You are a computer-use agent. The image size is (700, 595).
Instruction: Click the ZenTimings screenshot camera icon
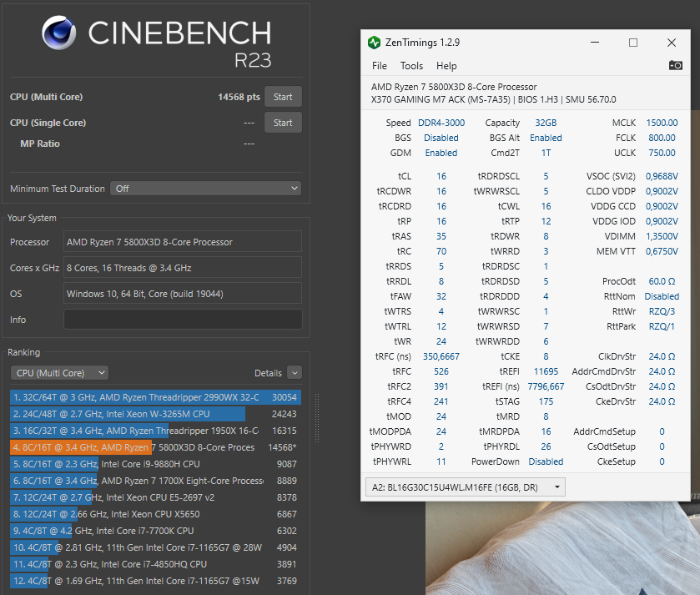point(675,66)
